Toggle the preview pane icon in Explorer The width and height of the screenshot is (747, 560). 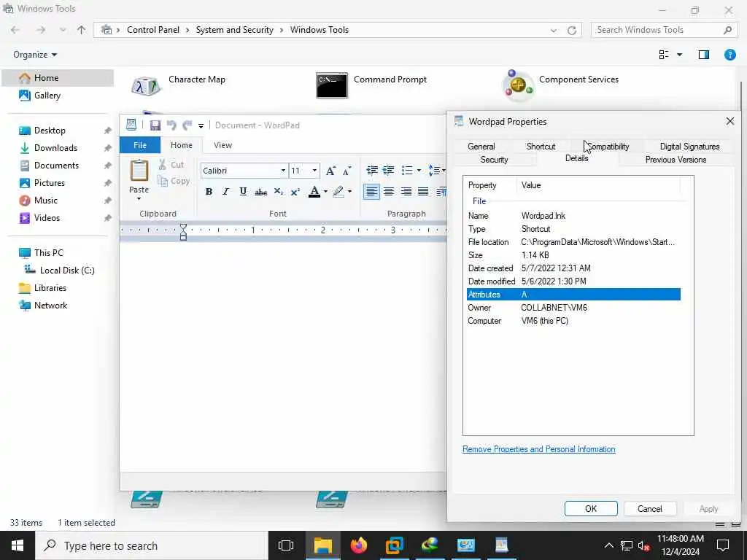pyautogui.click(x=704, y=55)
